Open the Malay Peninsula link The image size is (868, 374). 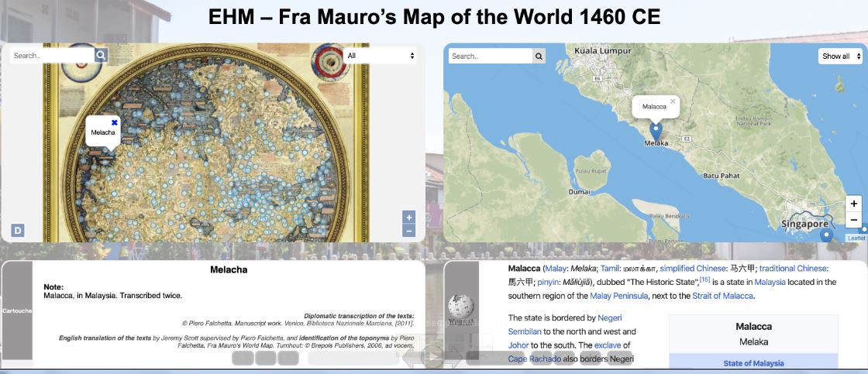coord(619,296)
